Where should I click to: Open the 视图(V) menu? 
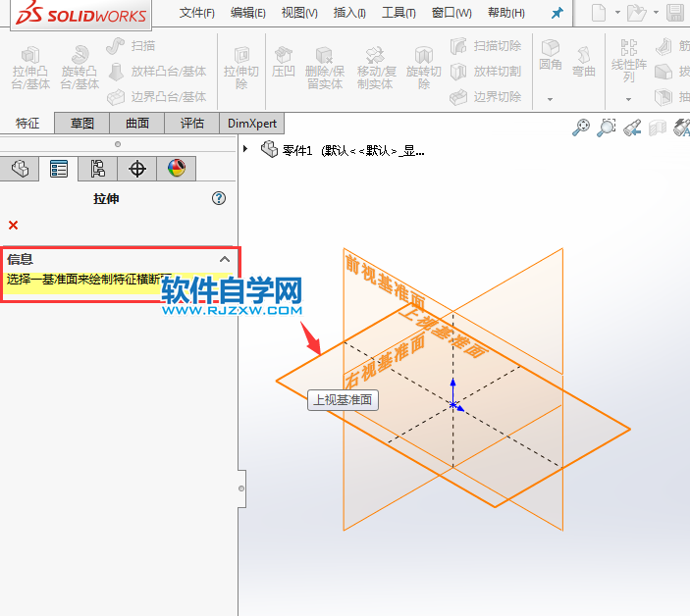(299, 13)
